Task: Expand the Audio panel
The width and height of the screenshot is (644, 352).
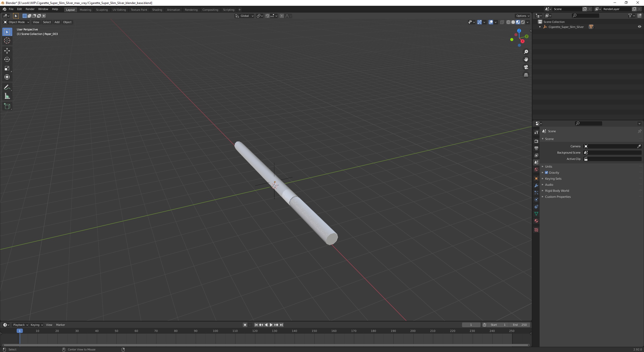Action: (549, 185)
